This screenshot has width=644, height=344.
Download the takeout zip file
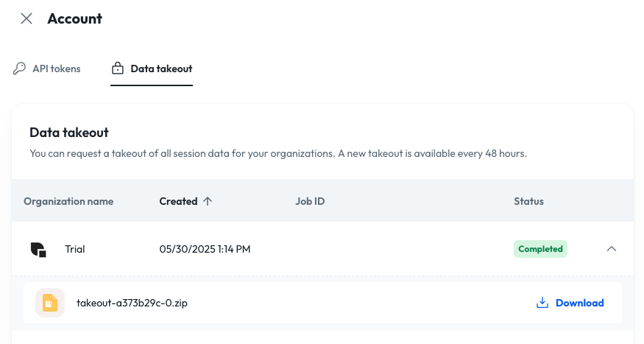pyautogui.click(x=570, y=303)
